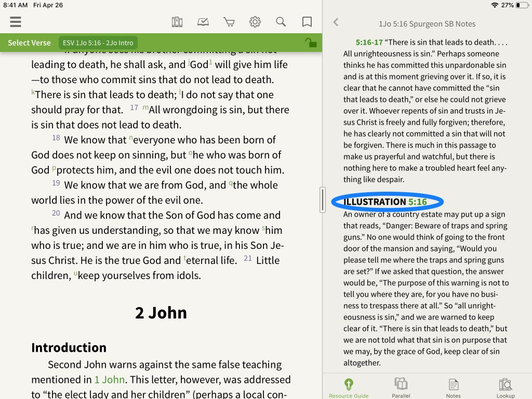Check the battery indicator in status bar
This screenshot has height=399, width=532.
click(x=522, y=5)
